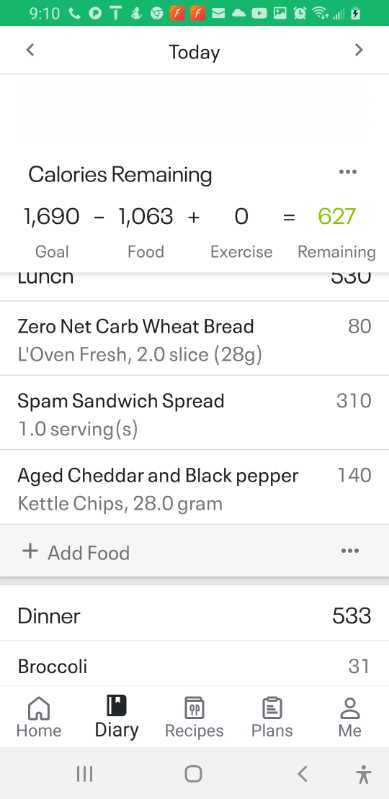The width and height of the screenshot is (389, 799).
Task: Open the Recipes tab icon
Action: coord(194,708)
